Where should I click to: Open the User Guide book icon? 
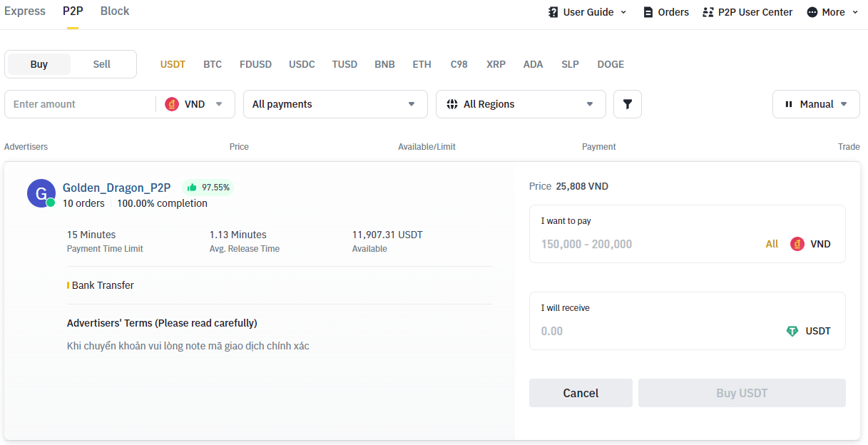[x=553, y=12]
